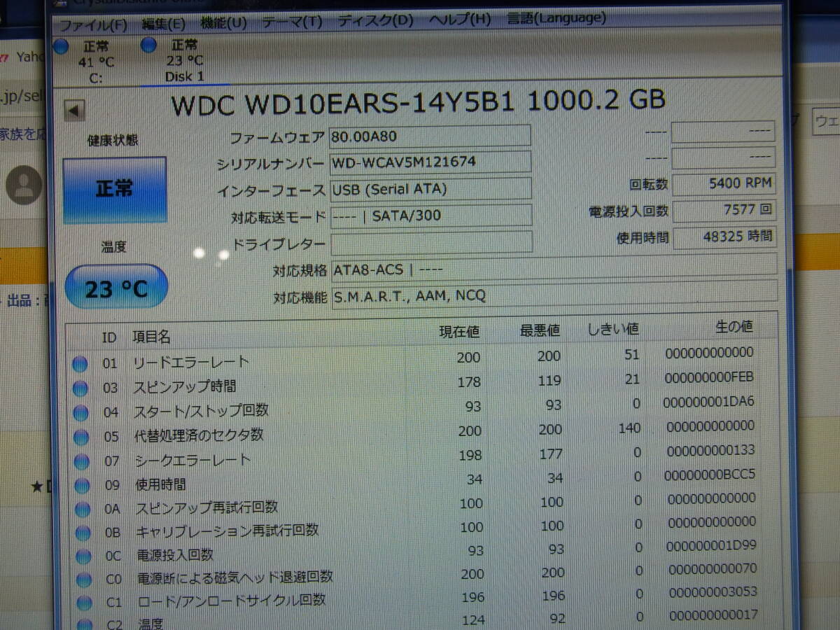This screenshot has height=630, width=840.
Task: Click status dot for キャリブレーション再試行回数 row
Action: (x=83, y=533)
